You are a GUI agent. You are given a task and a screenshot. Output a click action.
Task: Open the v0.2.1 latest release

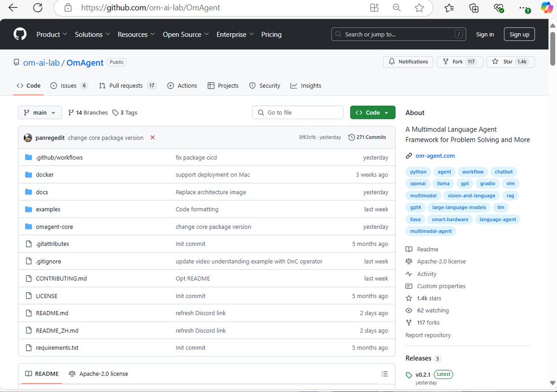click(x=423, y=374)
